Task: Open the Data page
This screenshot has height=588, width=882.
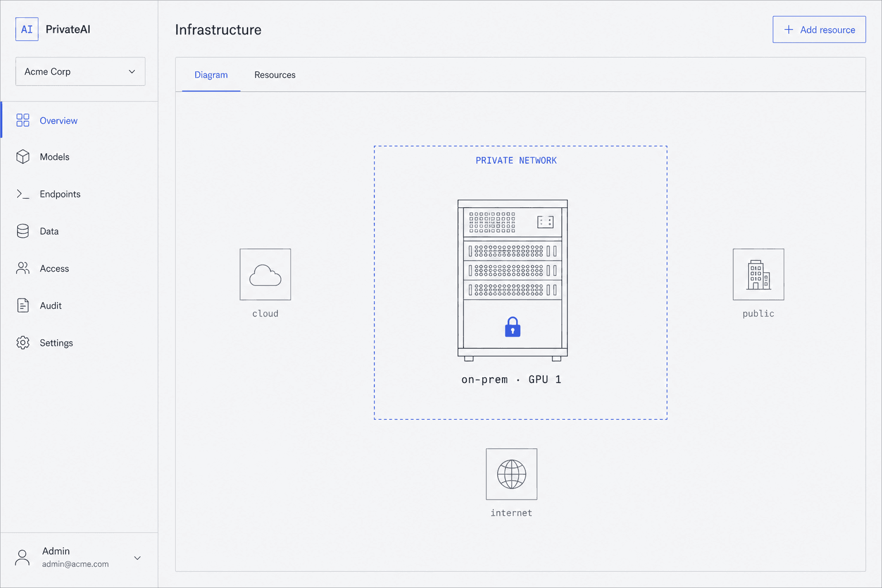Action: coord(79,231)
